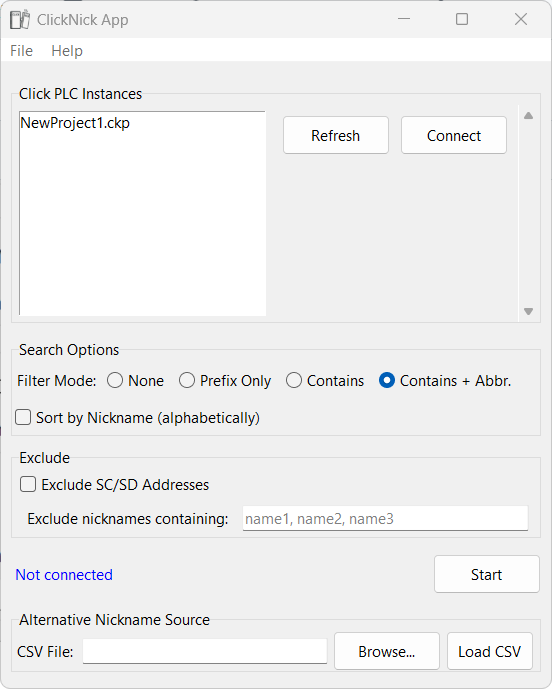This screenshot has height=689, width=552.
Task: Minimize the ClickNick App window
Action: tap(404, 19)
